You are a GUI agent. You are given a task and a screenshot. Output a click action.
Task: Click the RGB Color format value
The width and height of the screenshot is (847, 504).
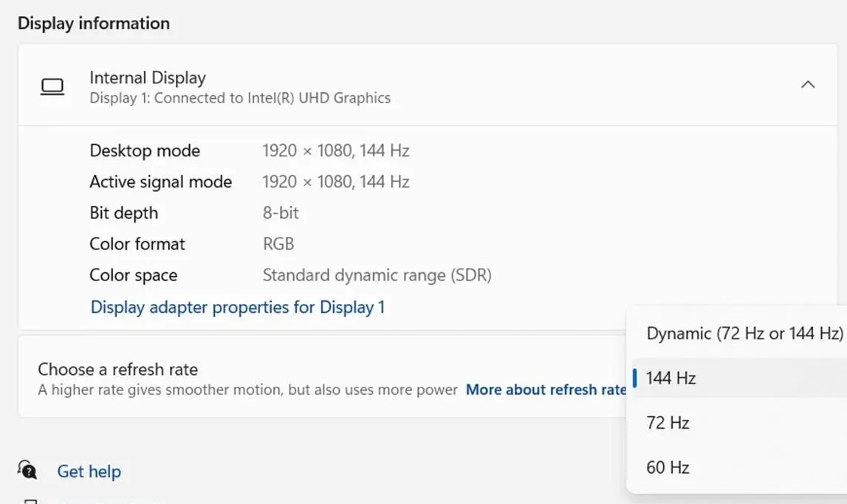tap(278, 244)
